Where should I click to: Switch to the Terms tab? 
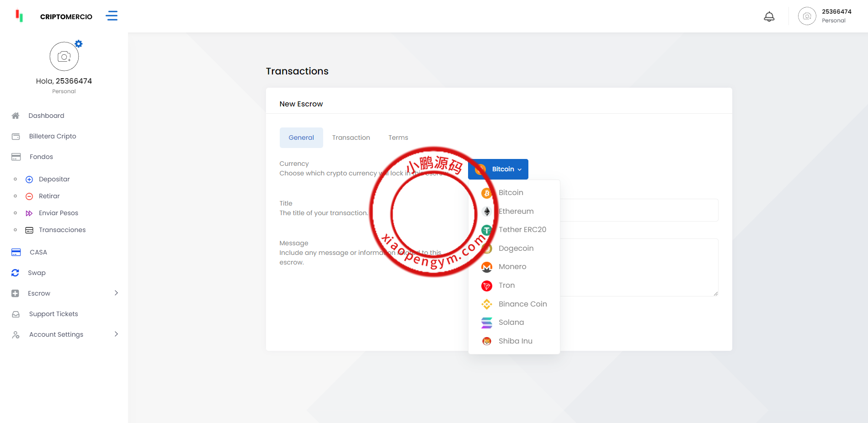pyautogui.click(x=398, y=137)
